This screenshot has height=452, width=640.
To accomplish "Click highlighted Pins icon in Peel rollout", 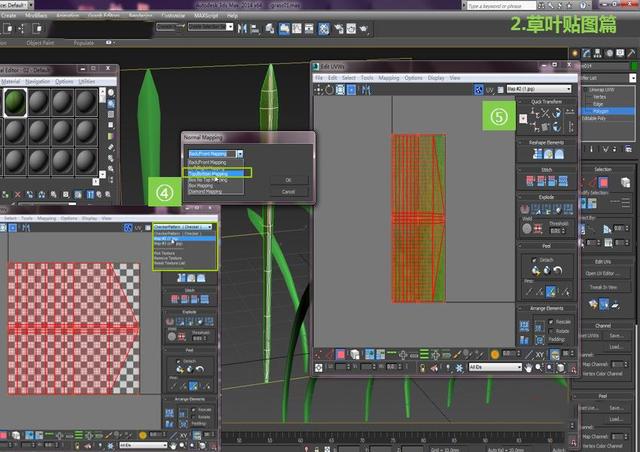I will 551,291.
